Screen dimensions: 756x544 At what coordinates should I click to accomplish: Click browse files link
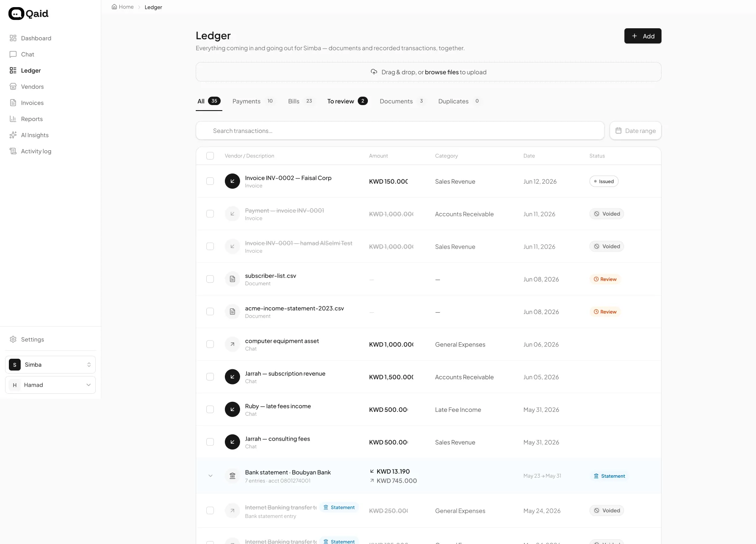tap(441, 72)
